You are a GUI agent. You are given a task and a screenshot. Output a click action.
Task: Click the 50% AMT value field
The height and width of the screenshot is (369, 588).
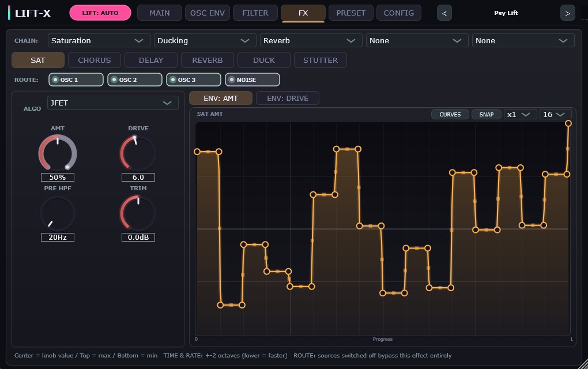click(x=58, y=177)
